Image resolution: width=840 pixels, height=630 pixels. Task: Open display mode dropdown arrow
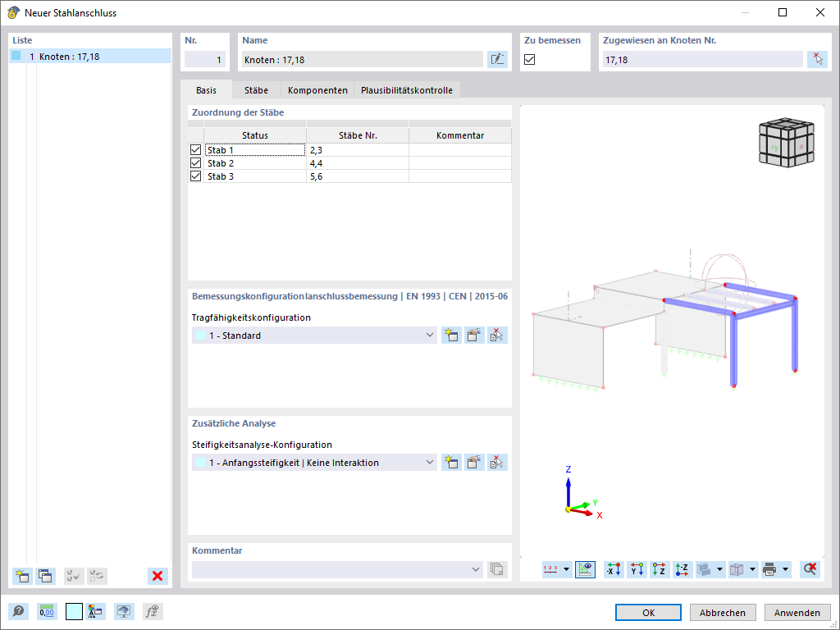click(x=719, y=569)
